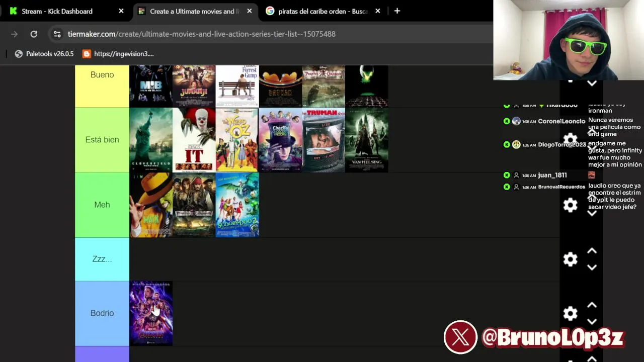Move the Zzz... tier down with its arrow
This screenshot has height=362, width=644.
click(x=592, y=267)
